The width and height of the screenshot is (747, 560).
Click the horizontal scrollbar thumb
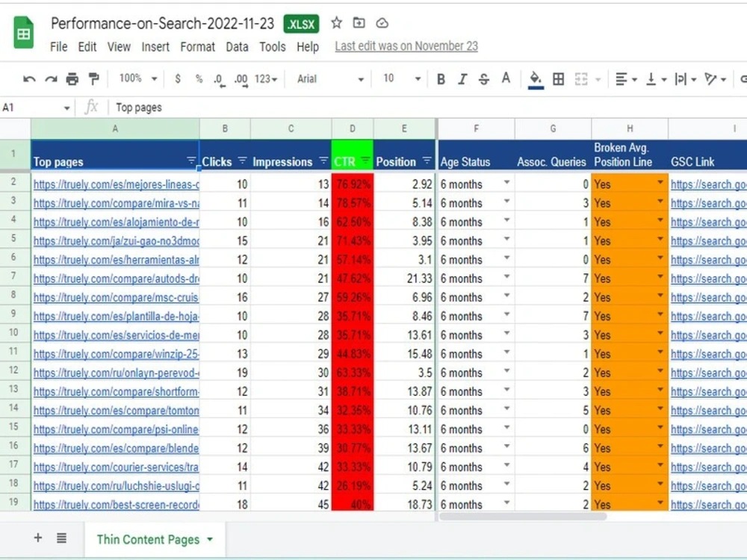pyautogui.click(x=523, y=516)
